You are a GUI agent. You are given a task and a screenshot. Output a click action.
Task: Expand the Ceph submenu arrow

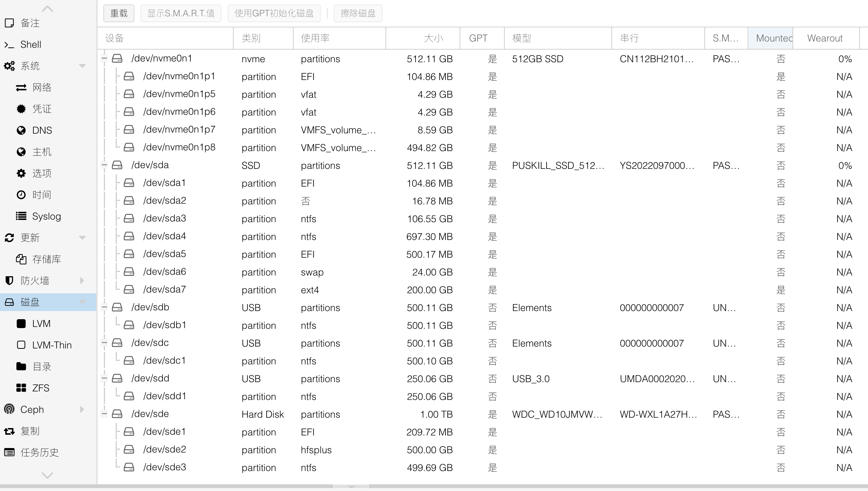click(x=82, y=410)
